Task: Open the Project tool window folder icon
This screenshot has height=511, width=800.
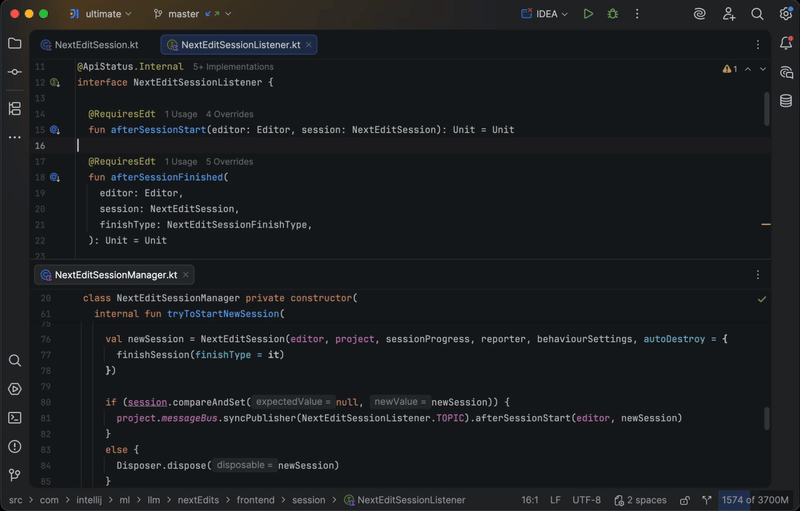Action: pyautogui.click(x=14, y=44)
